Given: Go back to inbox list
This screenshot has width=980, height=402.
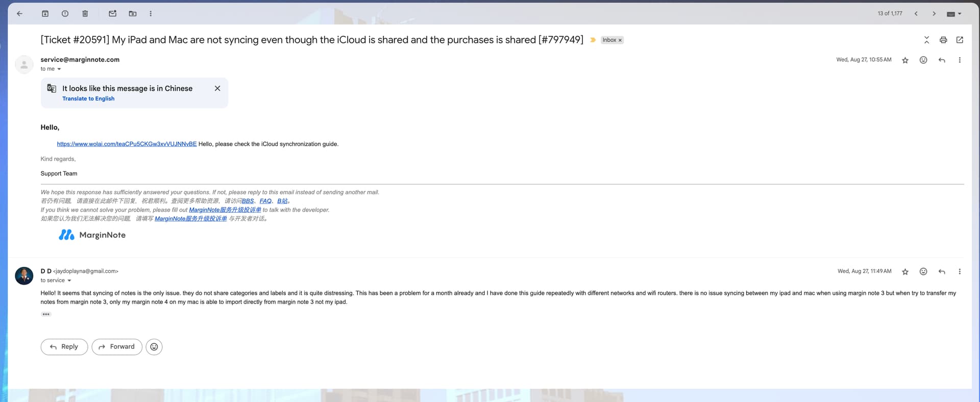Looking at the screenshot, I should point(19,14).
